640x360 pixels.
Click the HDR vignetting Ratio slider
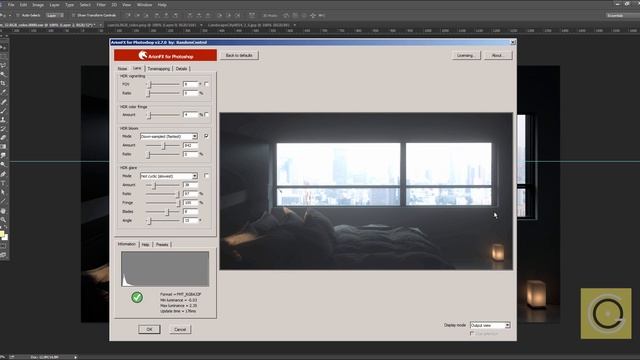[163, 93]
